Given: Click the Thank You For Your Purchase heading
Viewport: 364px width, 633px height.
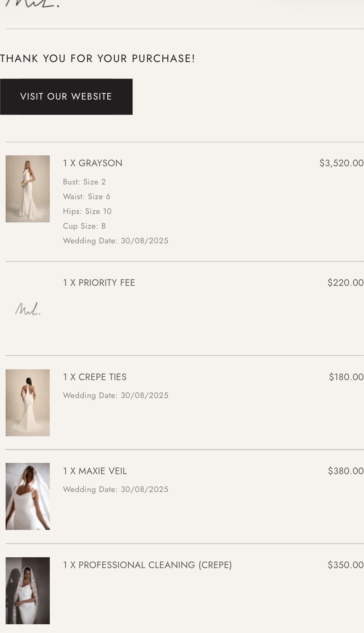Looking at the screenshot, I should pos(97,59).
